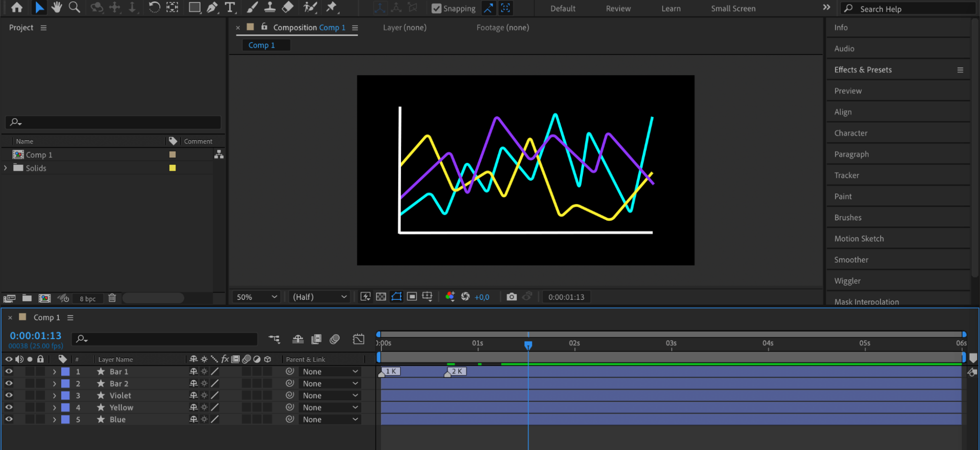
Task: Choose the Pen tool
Action: [x=212, y=7]
